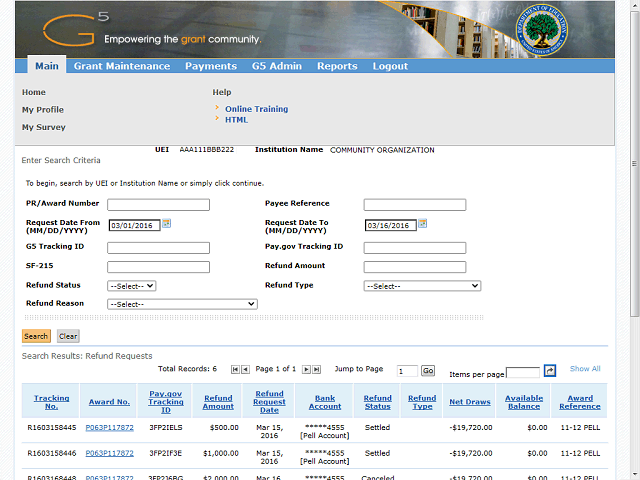This screenshot has height=480, width=640.
Task: Click the Show All link
Action: [585, 369]
